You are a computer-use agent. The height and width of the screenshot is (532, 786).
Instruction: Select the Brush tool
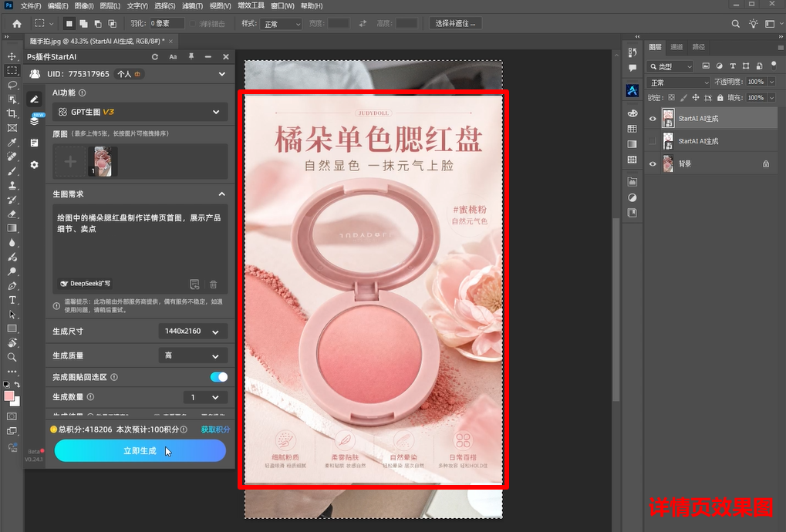12,171
